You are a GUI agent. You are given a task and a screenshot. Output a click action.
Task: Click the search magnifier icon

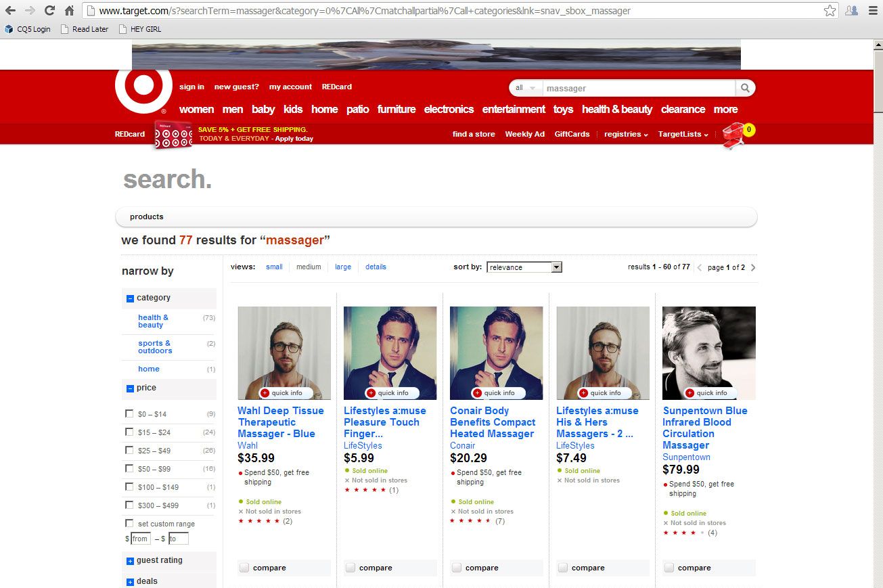click(745, 88)
